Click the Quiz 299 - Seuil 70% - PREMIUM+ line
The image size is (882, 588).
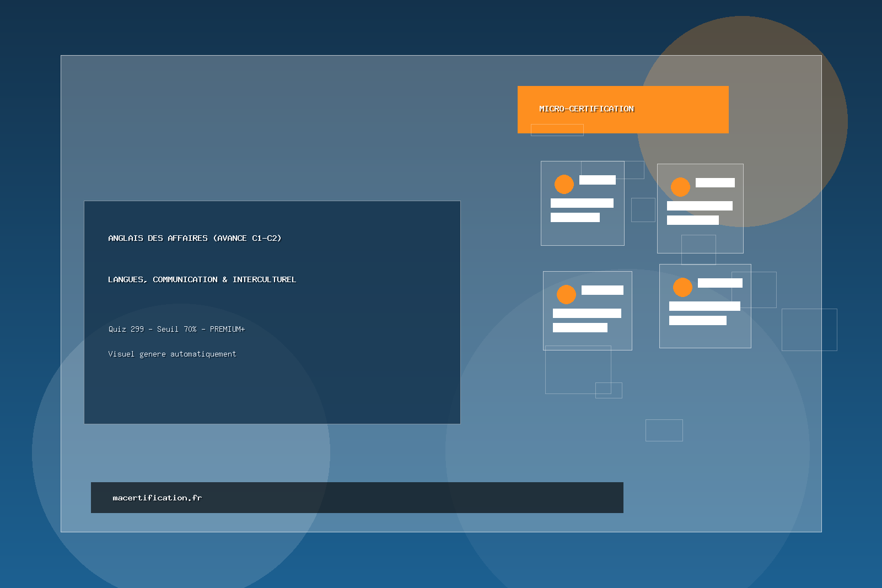176,329
